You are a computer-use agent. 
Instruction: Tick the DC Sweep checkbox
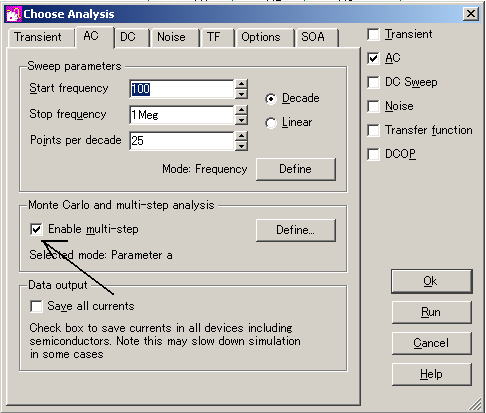(373, 82)
